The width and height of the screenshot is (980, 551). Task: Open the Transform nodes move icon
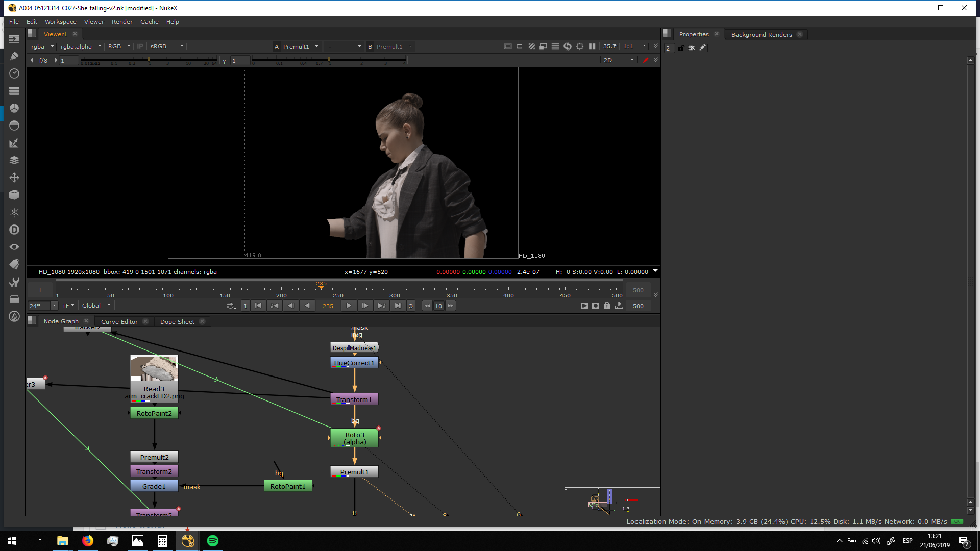[14, 178]
